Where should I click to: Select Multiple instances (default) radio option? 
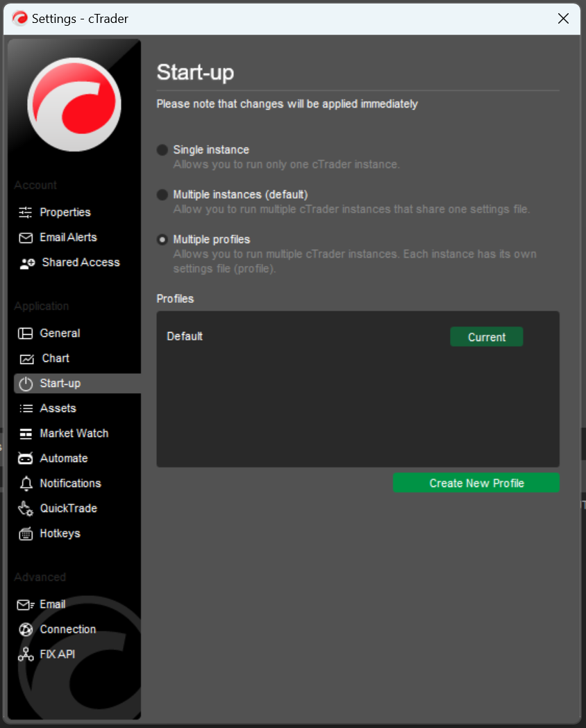click(162, 195)
